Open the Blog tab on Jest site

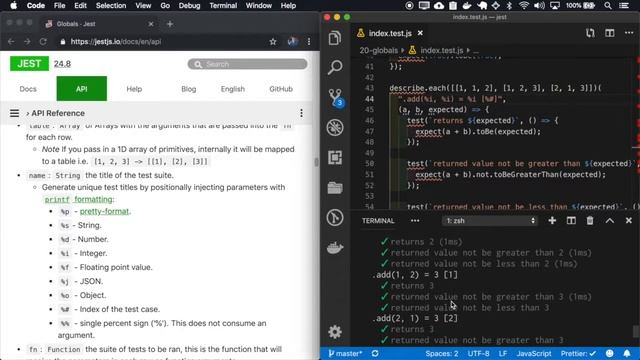[x=189, y=89]
